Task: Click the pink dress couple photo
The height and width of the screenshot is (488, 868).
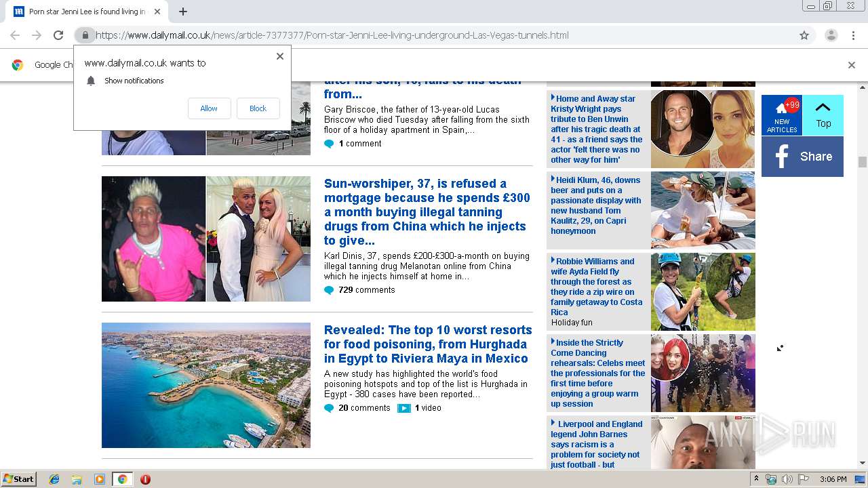Action: coord(258,239)
